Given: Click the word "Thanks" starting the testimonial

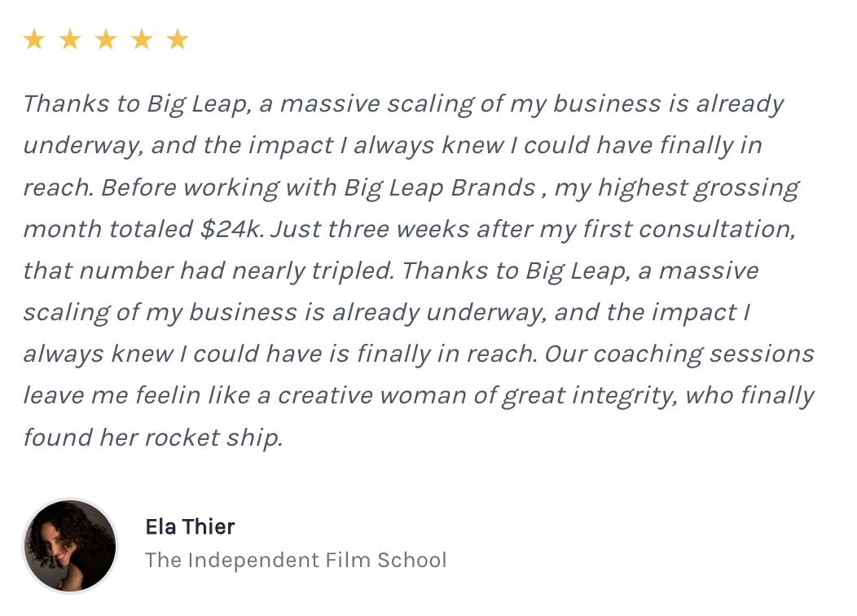Looking at the screenshot, I should click(66, 103).
